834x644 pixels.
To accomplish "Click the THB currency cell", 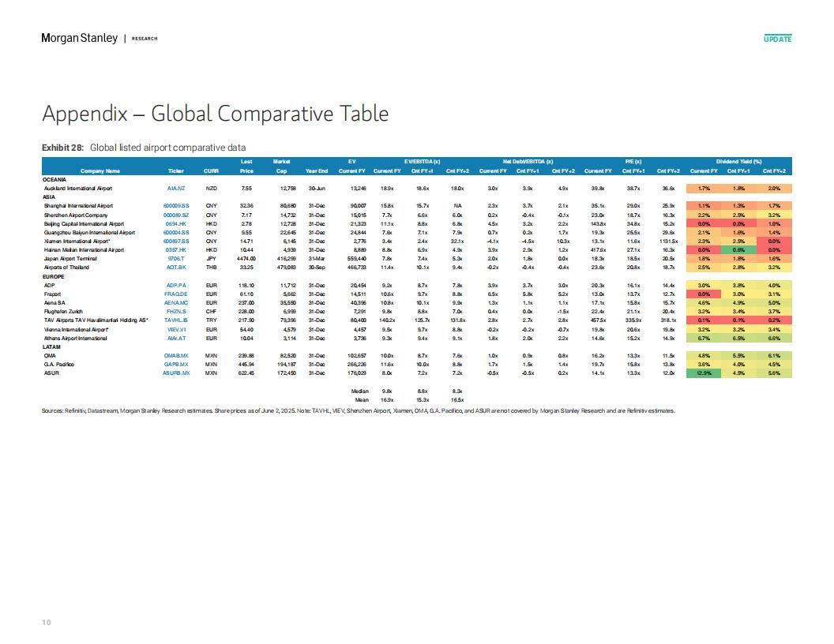I will point(211,268).
